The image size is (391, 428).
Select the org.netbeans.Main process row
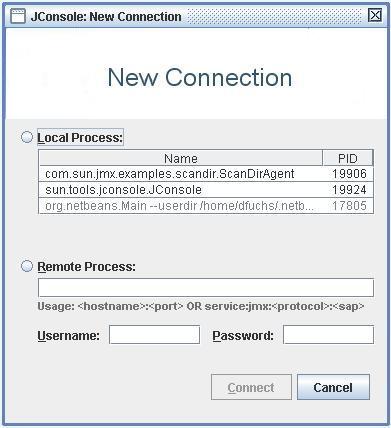pos(206,206)
